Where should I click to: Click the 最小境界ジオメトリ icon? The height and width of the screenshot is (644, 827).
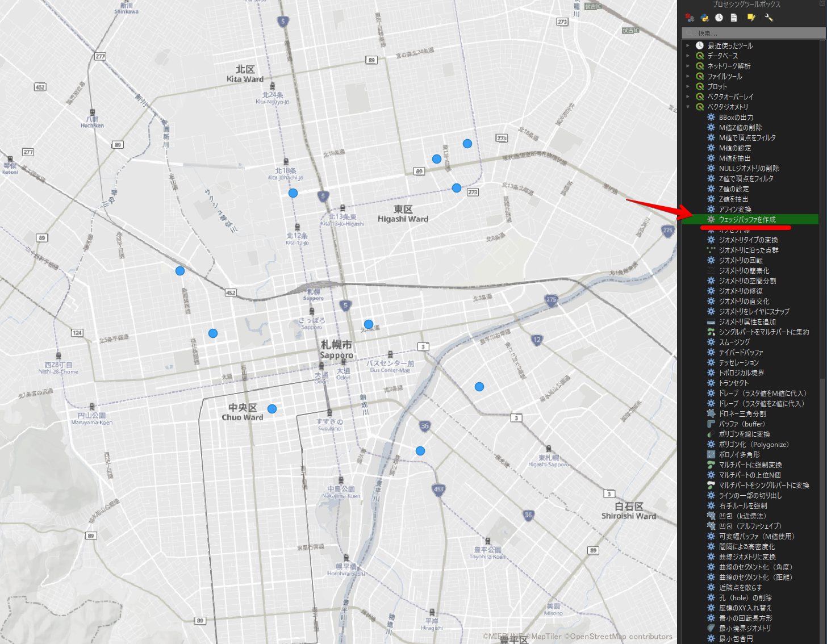coord(711,628)
